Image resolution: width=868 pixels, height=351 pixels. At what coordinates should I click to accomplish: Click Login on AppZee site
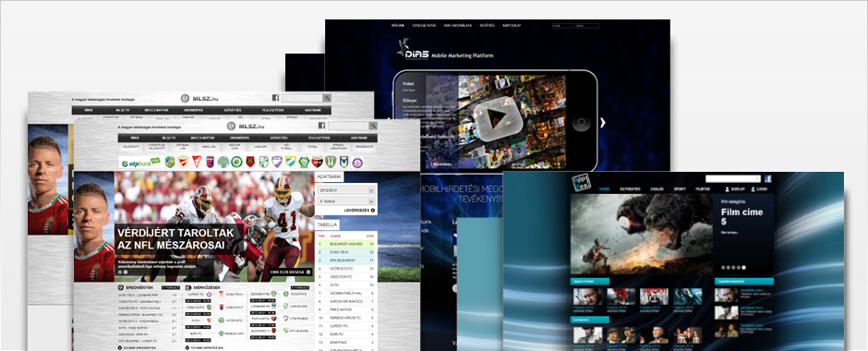pyautogui.click(x=759, y=188)
